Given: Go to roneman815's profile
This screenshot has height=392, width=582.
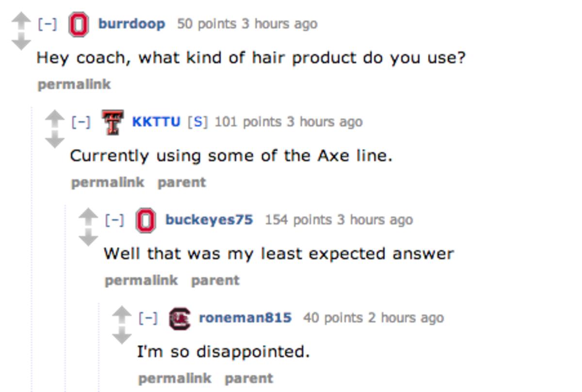Looking at the screenshot, I should [245, 317].
